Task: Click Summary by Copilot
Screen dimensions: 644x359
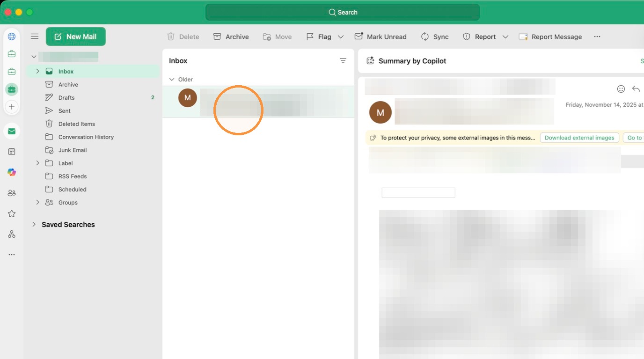Action: (x=412, y=61)
